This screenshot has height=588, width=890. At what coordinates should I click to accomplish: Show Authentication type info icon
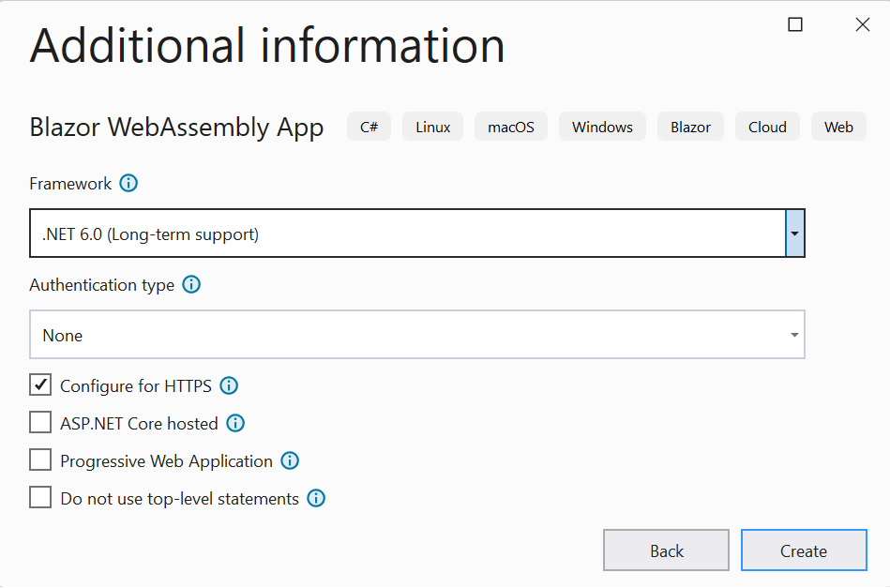[x=191, y=284]
